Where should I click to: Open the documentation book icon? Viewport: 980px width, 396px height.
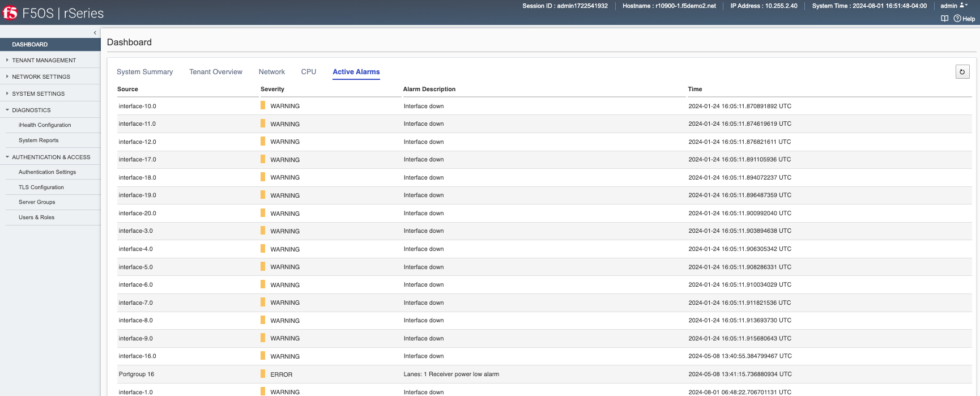click(x=944, y=19)
